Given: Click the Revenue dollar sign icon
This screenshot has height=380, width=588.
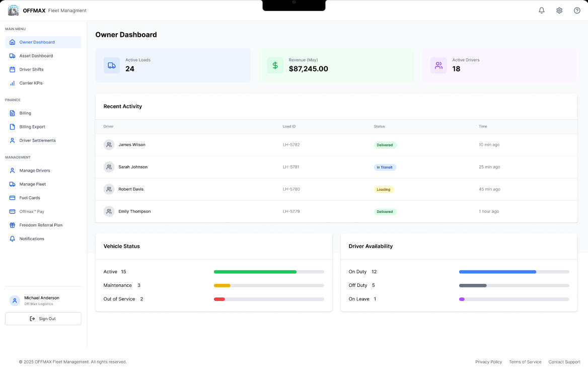Looking at the screenshot, I should tap(275, 65).
